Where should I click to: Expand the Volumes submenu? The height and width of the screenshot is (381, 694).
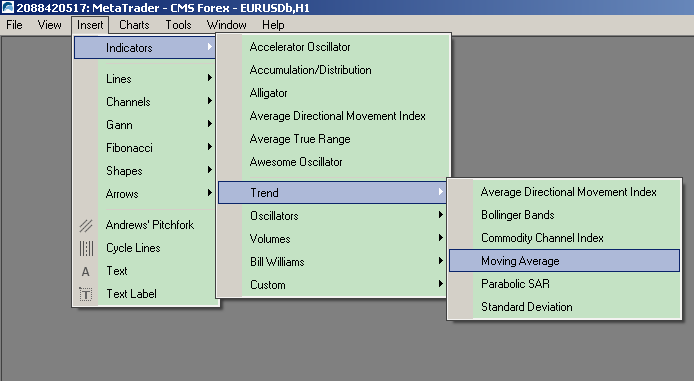click(332, 239)
